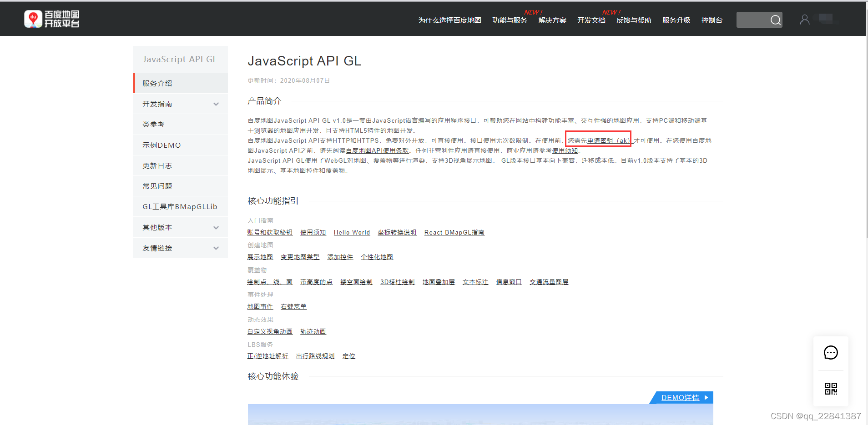
Task: Click the arrow on DEMO详情 button
Action: [706, 397]
